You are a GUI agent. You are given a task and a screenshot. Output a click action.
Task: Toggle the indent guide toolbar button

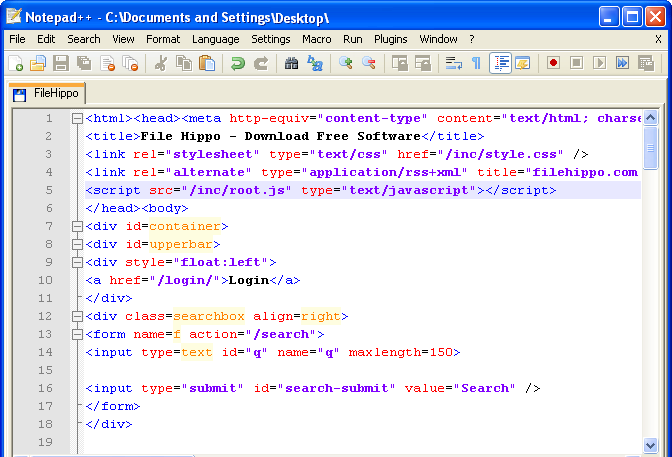pyautogui.click(x=500, y=63)
